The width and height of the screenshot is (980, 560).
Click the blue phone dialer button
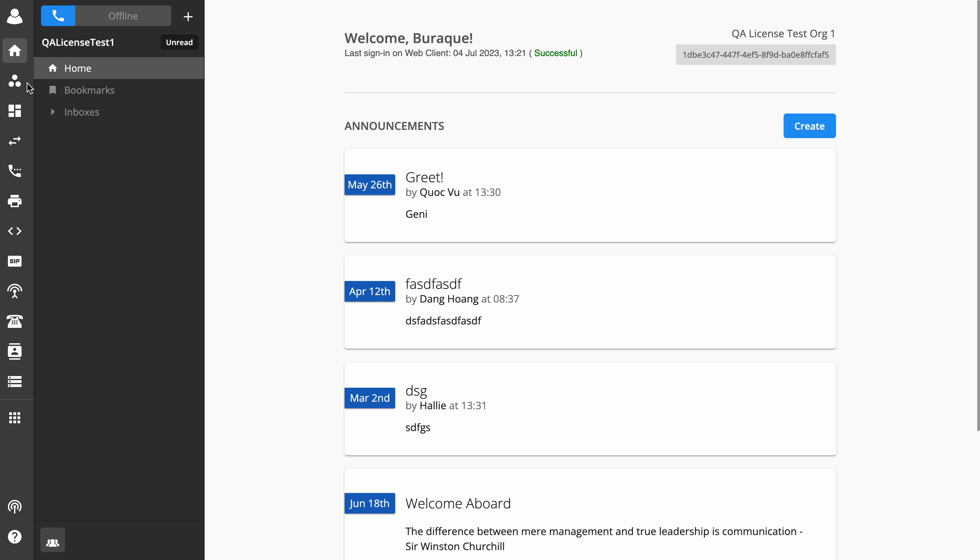(x=58, y=16)
